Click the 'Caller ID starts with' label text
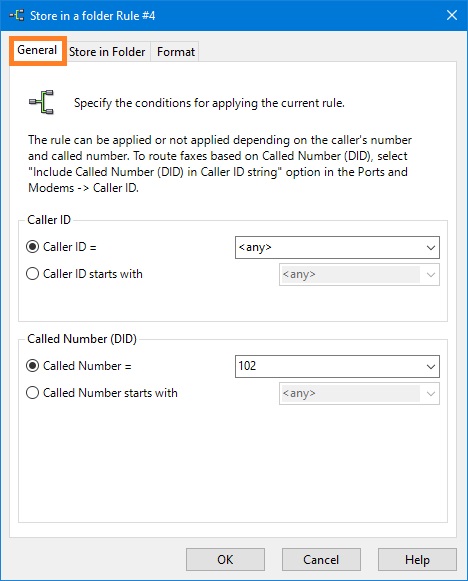The width and height of the screenshot is (468, 581). (x=93, y=274)
